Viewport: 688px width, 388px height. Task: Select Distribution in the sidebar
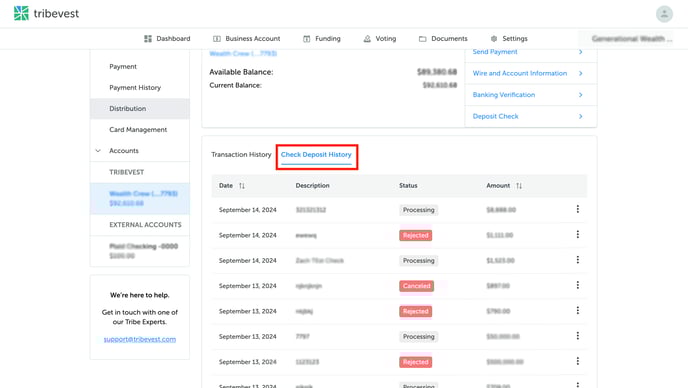coord(140,108)
